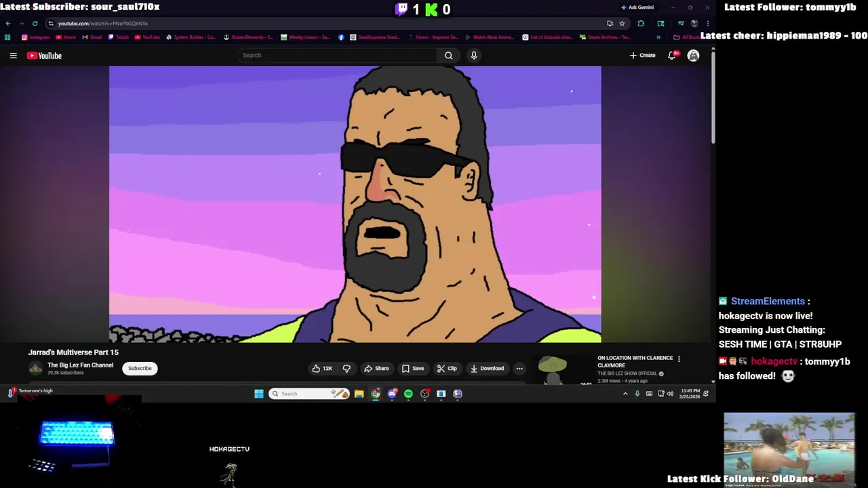Open the Chrome extensions puzzle icon
868x488 pixels.
pyautogui.click(x=641, y=23)
